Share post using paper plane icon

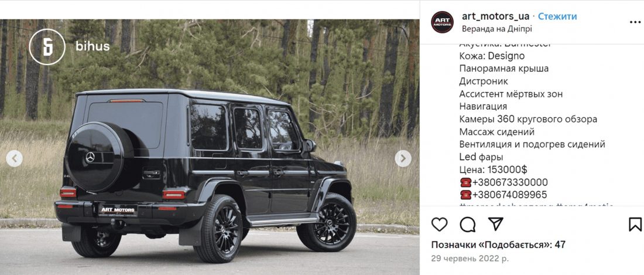pos(496,223)
